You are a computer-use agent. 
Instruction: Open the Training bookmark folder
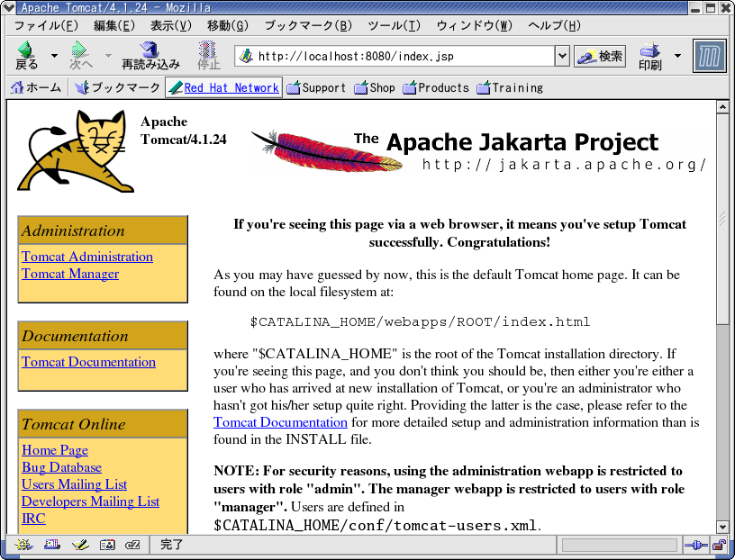click(510, 87)
